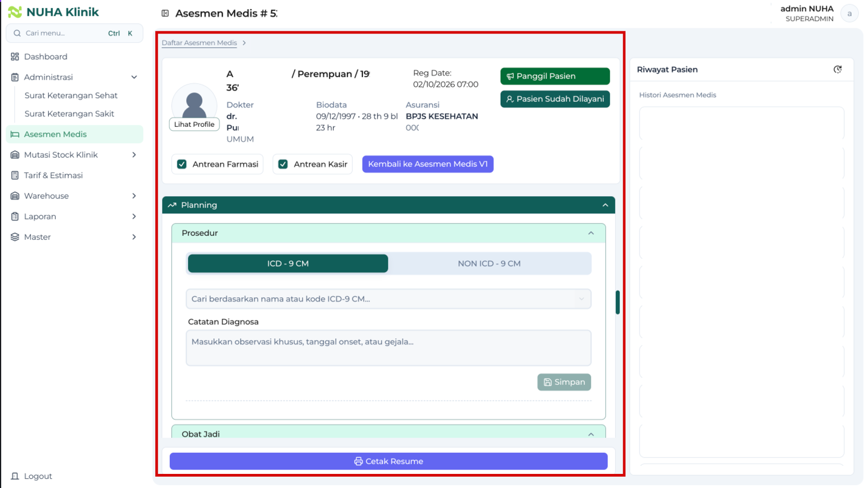This screenshot has width=868, height=488.
Task: Toggle the sidebar panel icon beside Asesmen Medis title
Action: coord(165,13)
